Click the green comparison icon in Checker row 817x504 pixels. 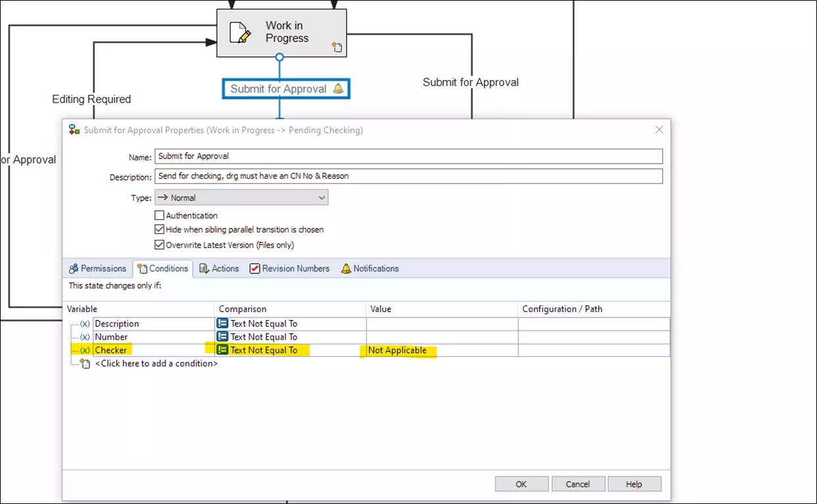coord(223,350)
